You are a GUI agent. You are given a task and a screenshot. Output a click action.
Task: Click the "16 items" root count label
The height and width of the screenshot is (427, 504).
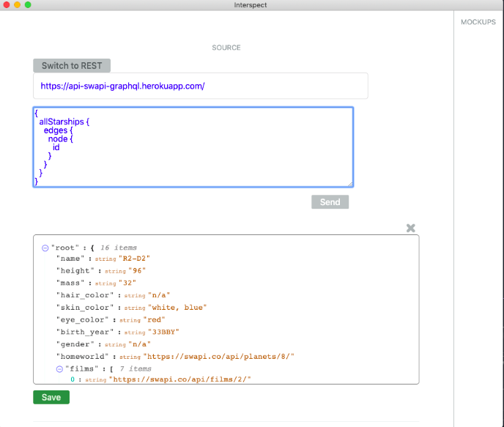[x=119, y=248]
